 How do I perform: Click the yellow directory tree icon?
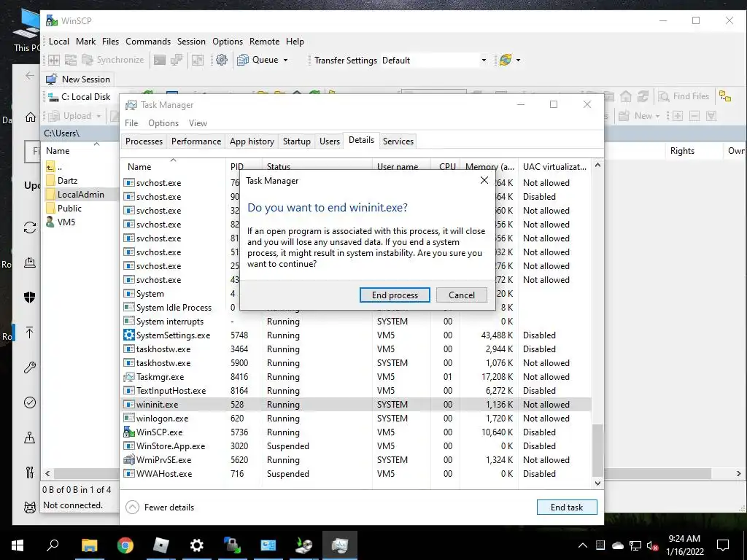[x=725, y=96]
